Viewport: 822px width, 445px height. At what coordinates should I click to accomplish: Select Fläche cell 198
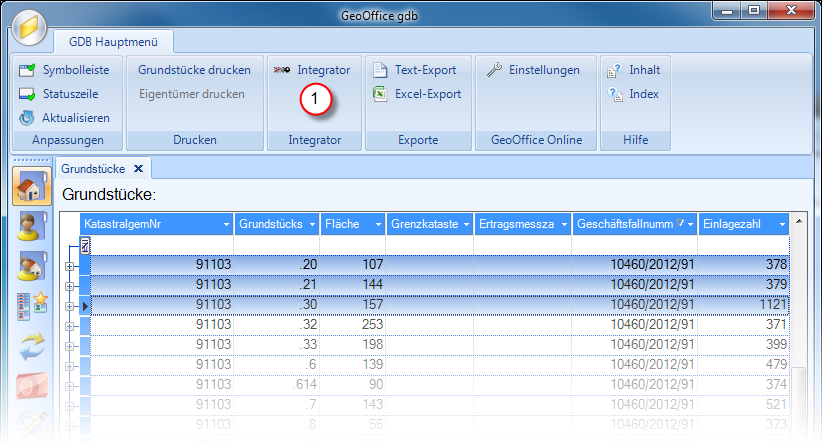click(352, 344)
